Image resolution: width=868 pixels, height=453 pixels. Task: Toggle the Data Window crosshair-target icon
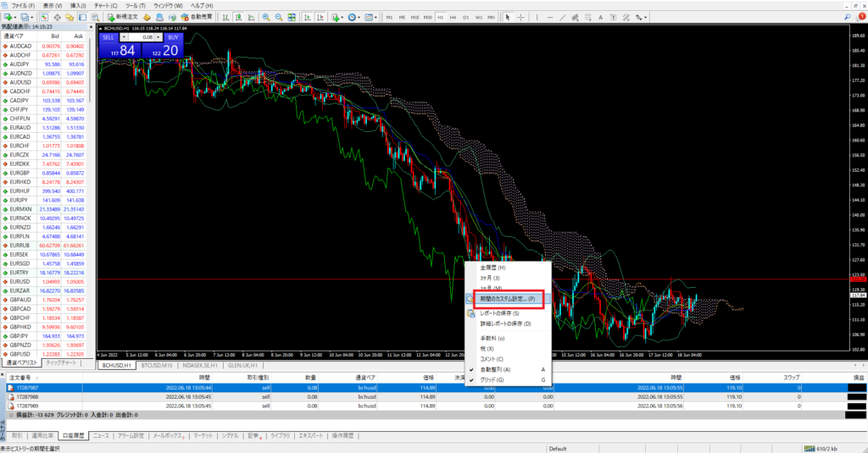(57, 17)
